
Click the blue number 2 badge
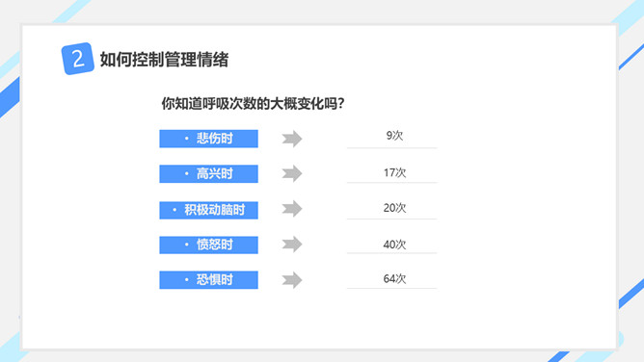click(x=78, y=59)
